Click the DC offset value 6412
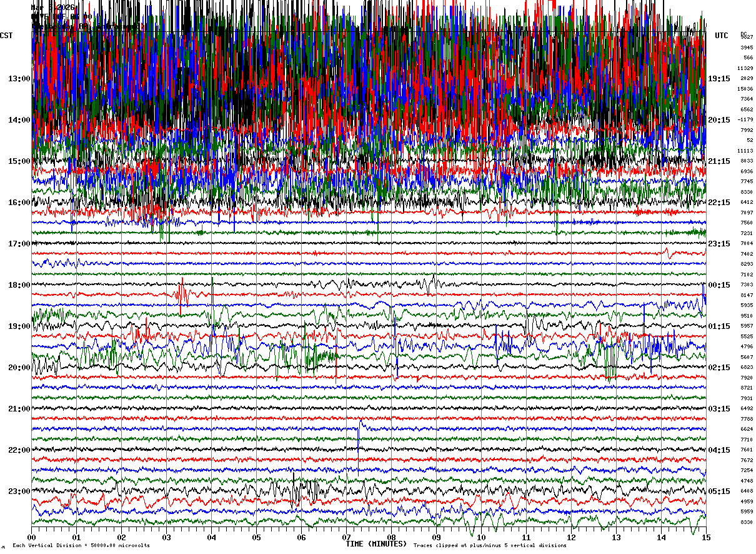 tap(747, 202)
